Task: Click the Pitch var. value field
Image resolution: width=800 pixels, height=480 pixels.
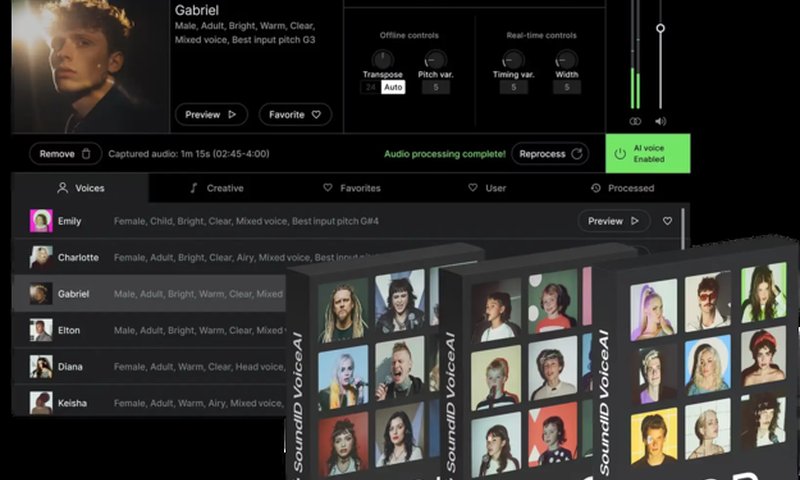Action: click(x=434, y=88)
